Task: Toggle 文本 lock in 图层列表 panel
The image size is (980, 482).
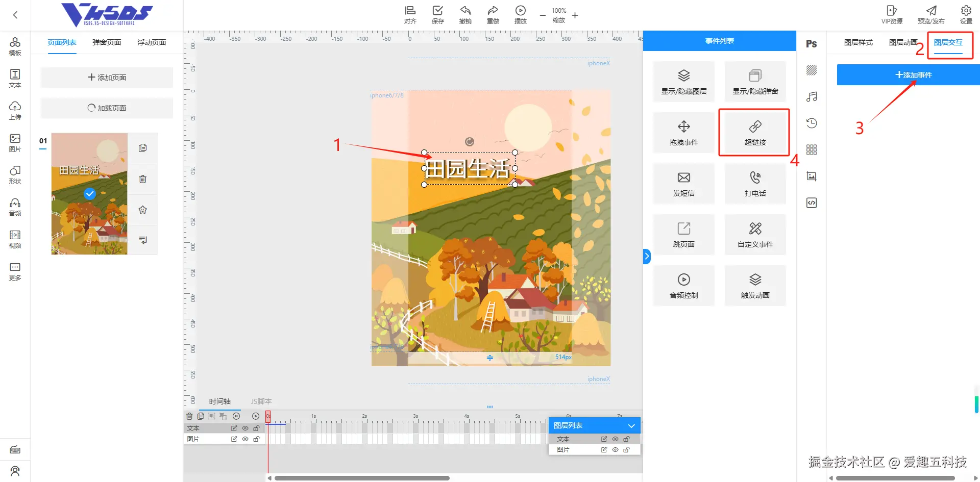Action: (626, 439)
